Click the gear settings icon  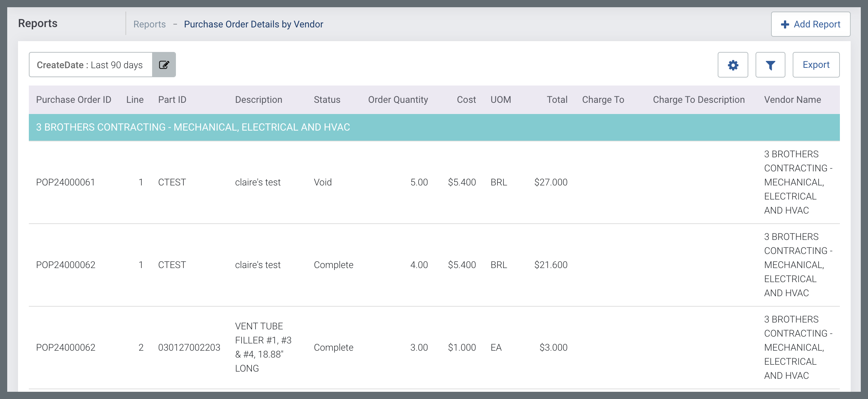pyautogui.click(x=733, y=65)
